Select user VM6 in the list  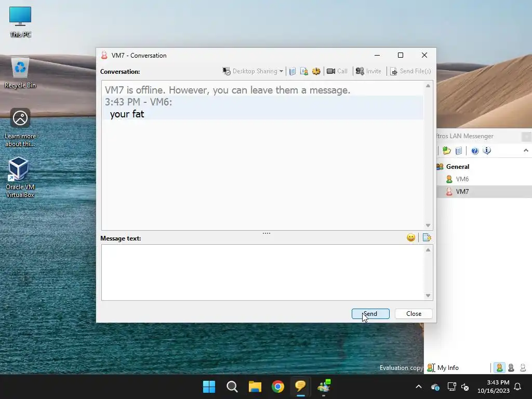click(x=462, y=179)
